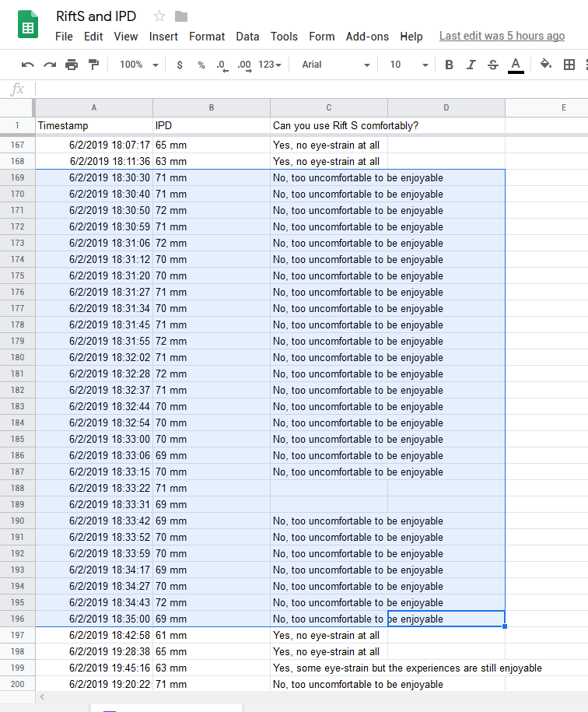Click the empty C cell in row 189
Viewport: 588px width, 712px height.
click(329, 504)
